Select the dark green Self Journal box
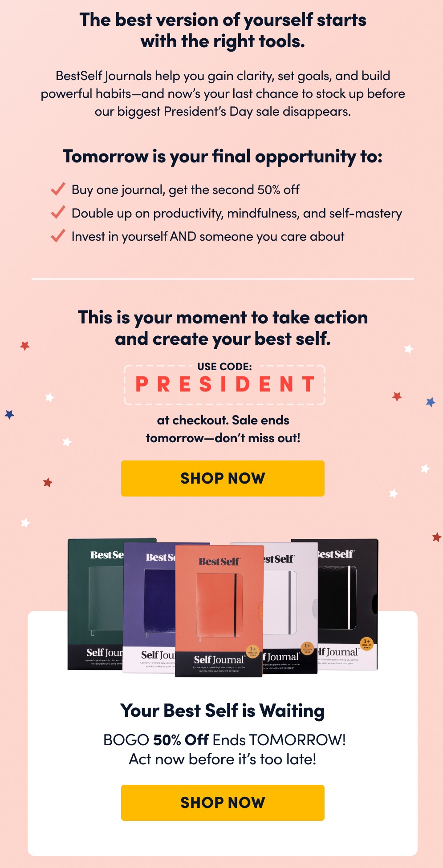 coord(95,604)
